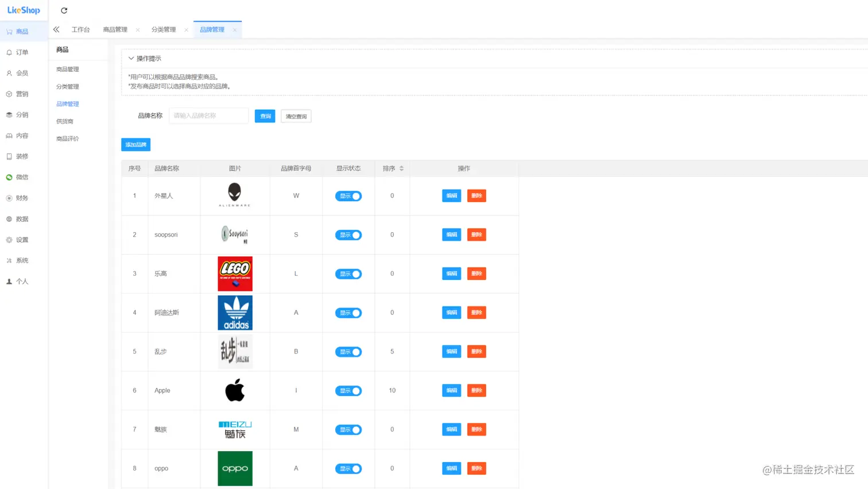Open 品牌管理 in the submenu
Screen dimensions: 868x489
(x=68, y=104)
